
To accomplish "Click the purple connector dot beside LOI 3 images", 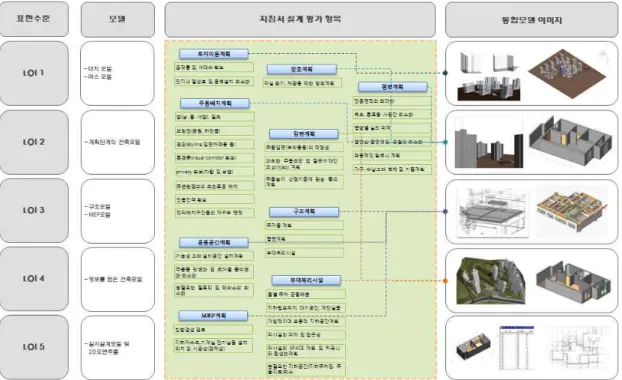I will 445,211.
